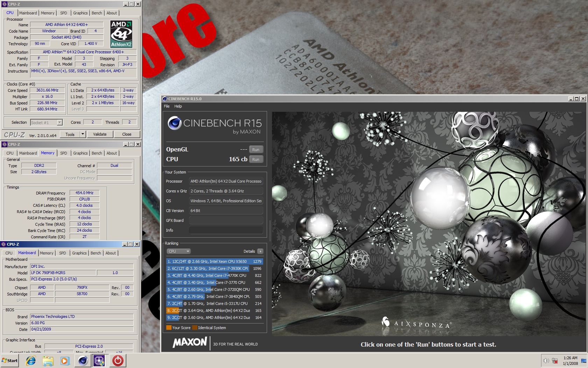
Task: Open the File menu in Cinebench
Action: (167, 106)
